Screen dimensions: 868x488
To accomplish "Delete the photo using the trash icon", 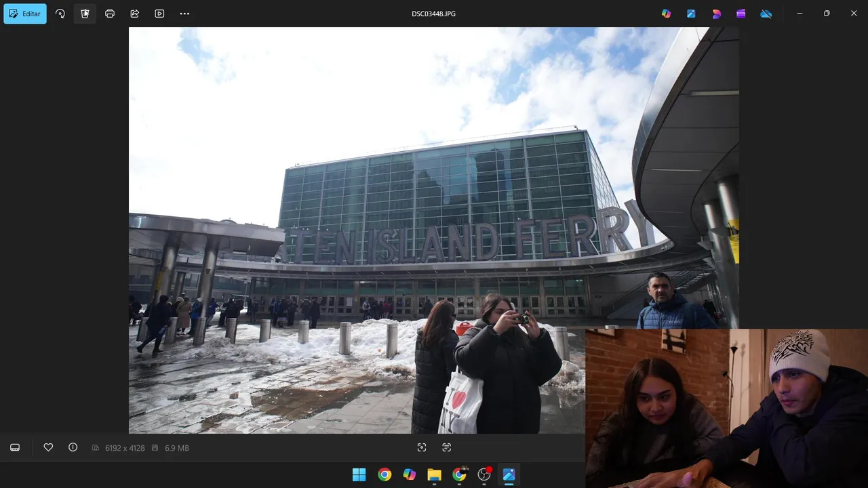I will (x=85, y=14).
